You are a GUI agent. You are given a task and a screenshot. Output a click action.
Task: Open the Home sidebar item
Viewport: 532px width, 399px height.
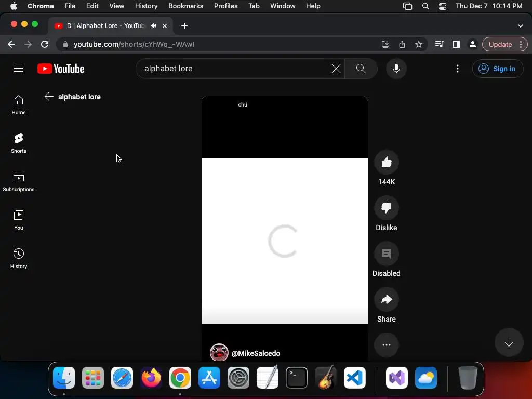pos(19,105)
